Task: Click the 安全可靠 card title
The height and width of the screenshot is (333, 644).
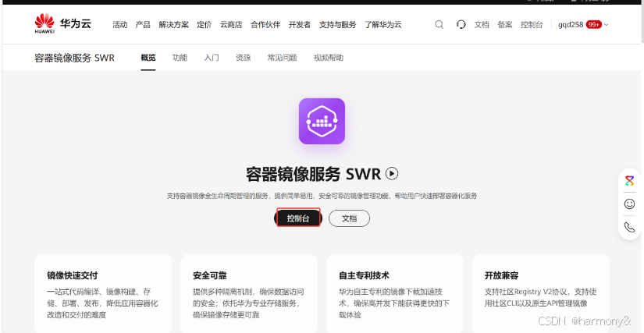Action: pos(209,275)
